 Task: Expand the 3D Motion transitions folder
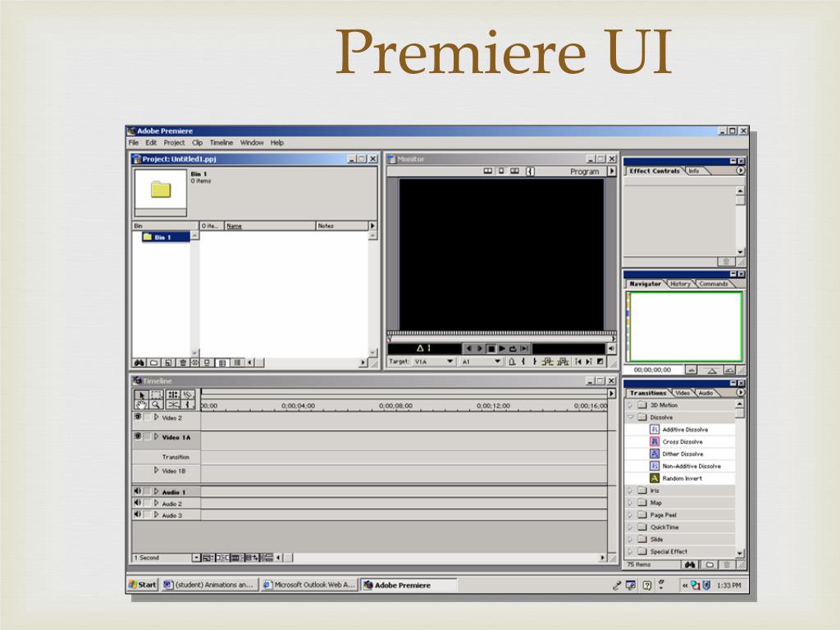[631, 405]
